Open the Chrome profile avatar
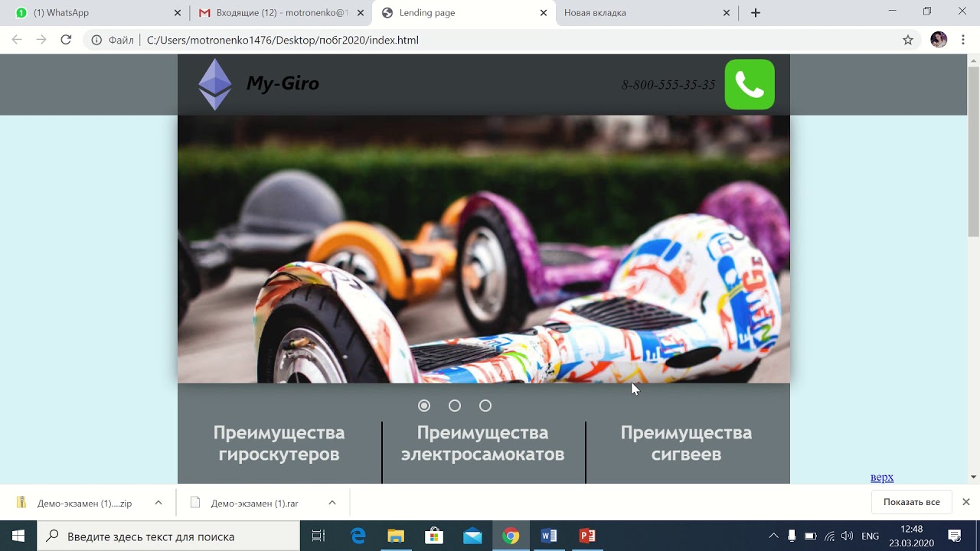Screen dimensions: 980x551 pyautogui.click(x=939, y=40)
